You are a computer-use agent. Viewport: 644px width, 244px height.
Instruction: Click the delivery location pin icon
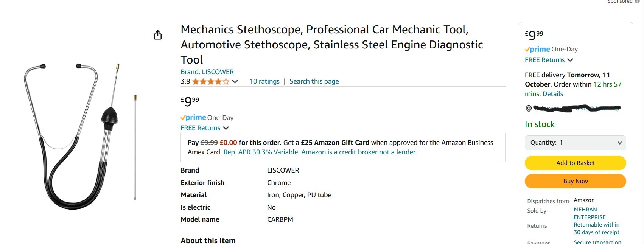[x=529, y=109]
